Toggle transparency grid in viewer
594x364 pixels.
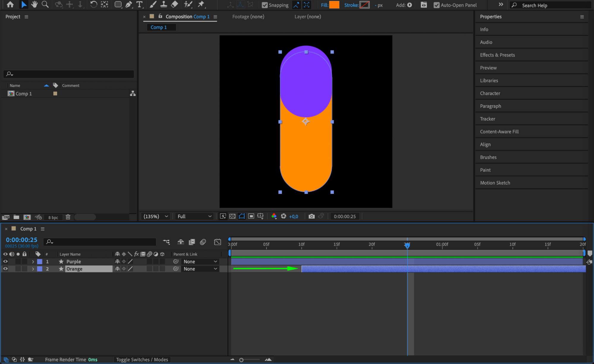(232, 216)
